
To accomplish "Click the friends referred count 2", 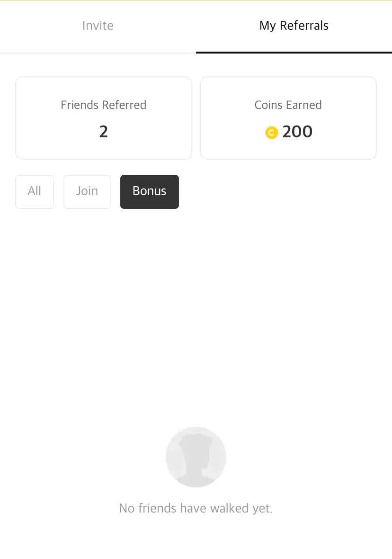I will tap(104, 132).
